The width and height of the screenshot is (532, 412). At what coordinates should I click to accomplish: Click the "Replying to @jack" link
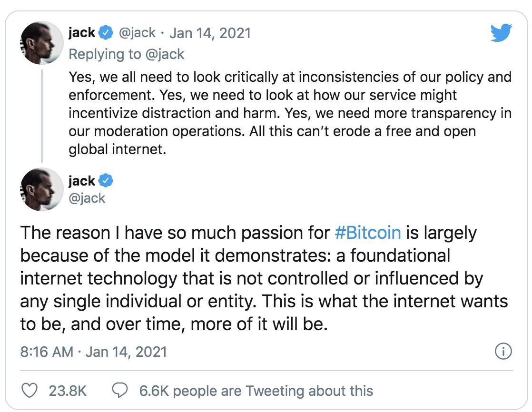(x=126, y=54)
